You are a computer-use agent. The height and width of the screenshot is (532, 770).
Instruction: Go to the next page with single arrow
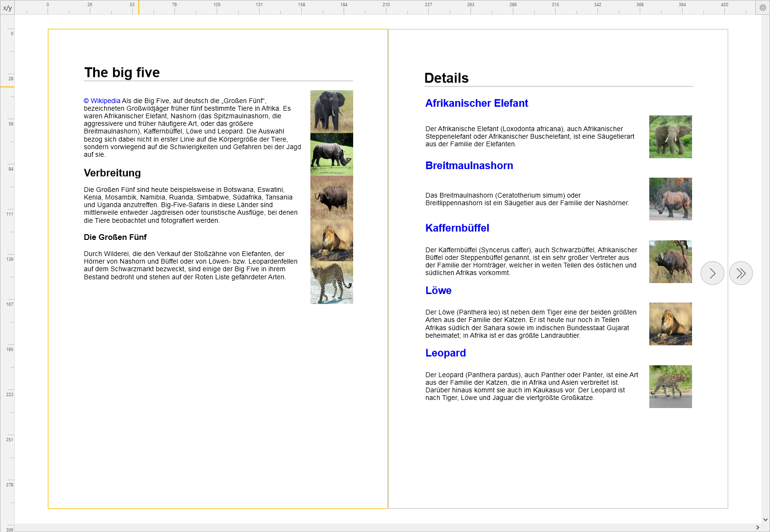[x=712, y=273]
